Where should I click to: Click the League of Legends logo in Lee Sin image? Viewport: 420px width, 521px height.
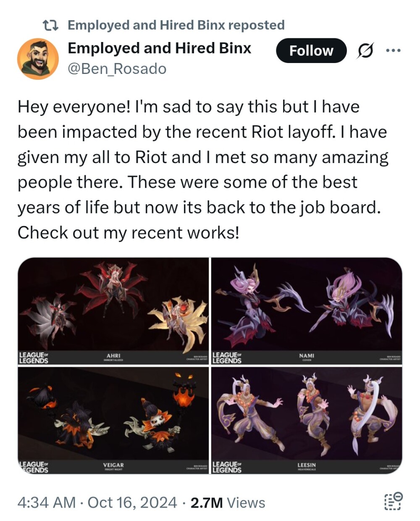tap(227, 467)
